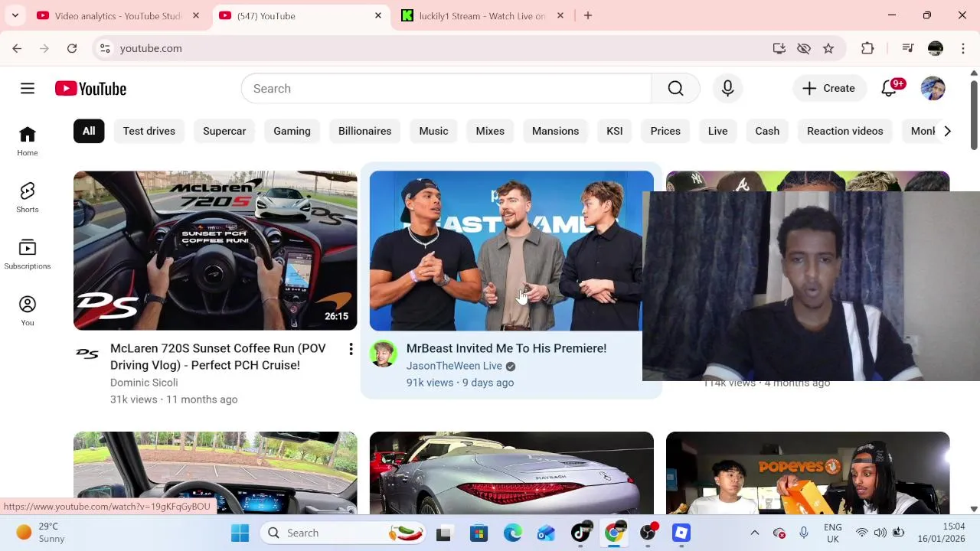
Task: Select the KSI chip
Action: point(615,131)
